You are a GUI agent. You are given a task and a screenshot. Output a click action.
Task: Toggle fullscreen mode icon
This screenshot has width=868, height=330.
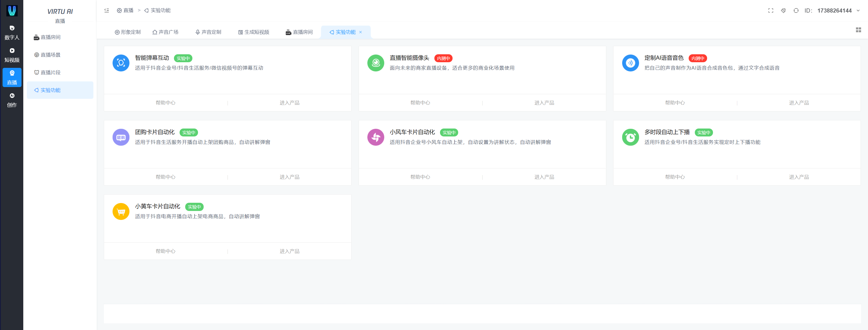point(771,10)
